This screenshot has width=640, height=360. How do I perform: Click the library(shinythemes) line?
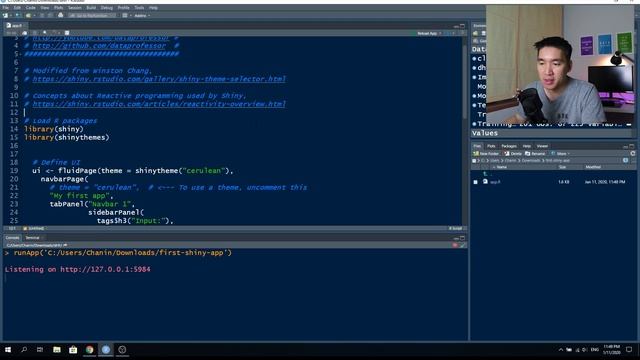(x=67, y=138)
